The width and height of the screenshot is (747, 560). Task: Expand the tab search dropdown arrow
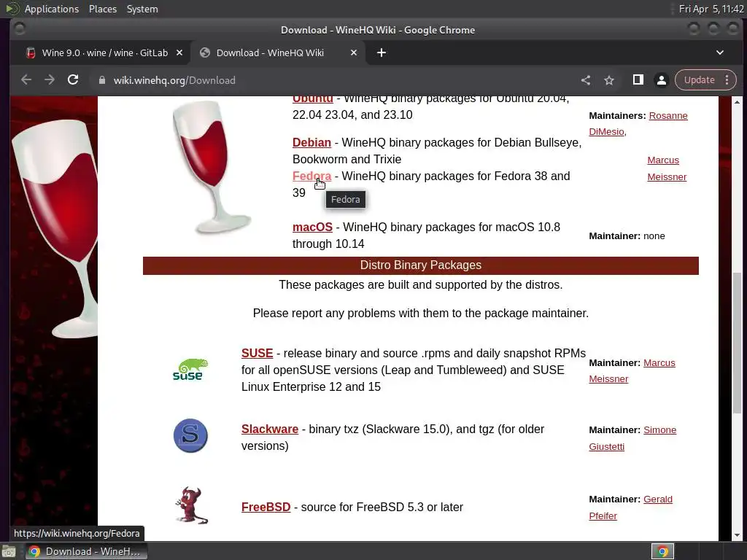pos(720,52)
